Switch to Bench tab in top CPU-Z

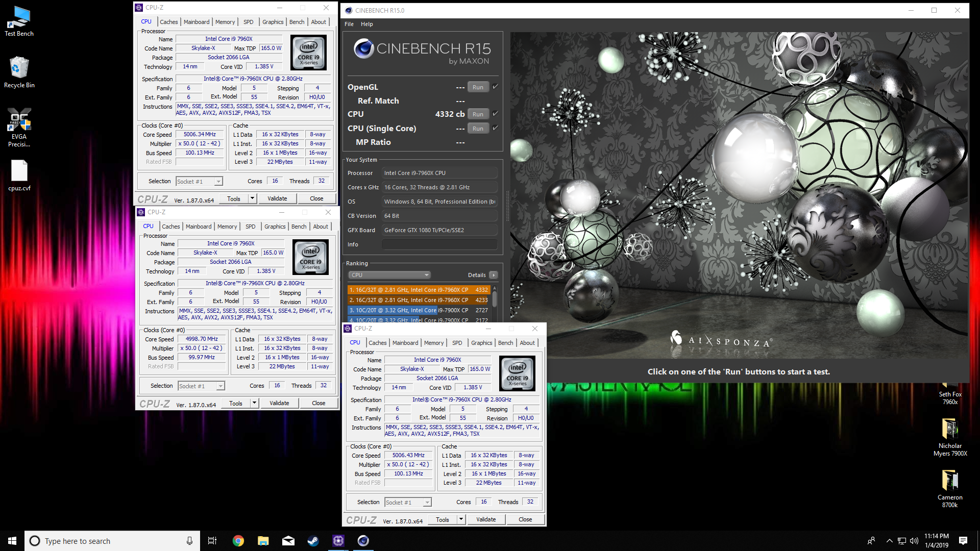pos(297,22)
